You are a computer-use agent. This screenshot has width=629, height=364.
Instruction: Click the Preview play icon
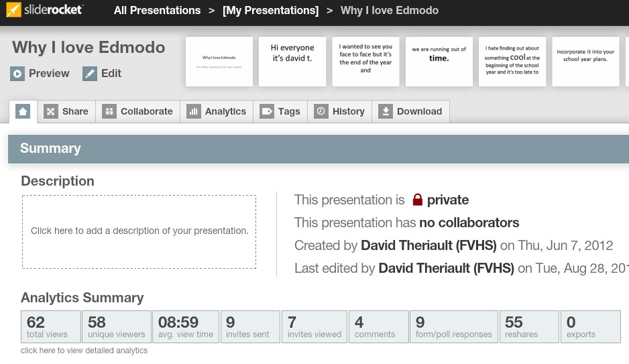17,74
